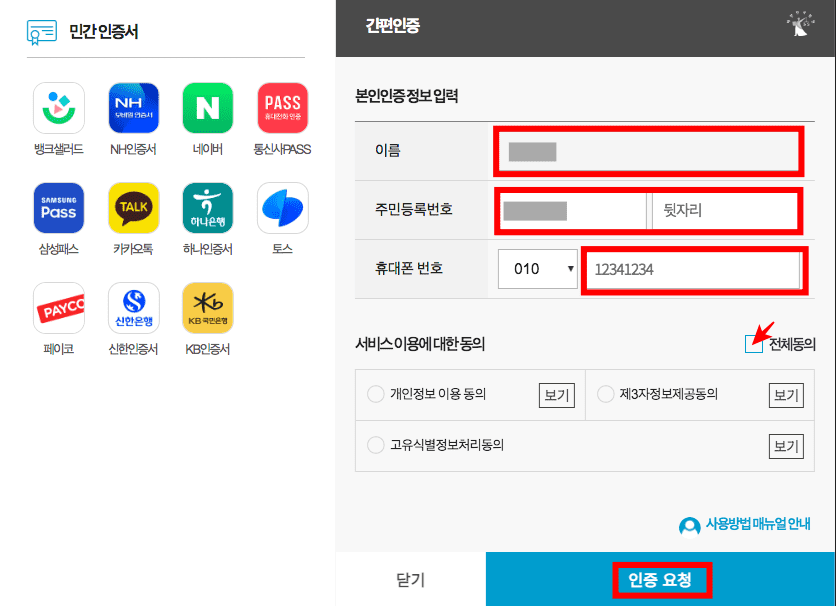Select the KB인증서 icon

pos(208,308)
